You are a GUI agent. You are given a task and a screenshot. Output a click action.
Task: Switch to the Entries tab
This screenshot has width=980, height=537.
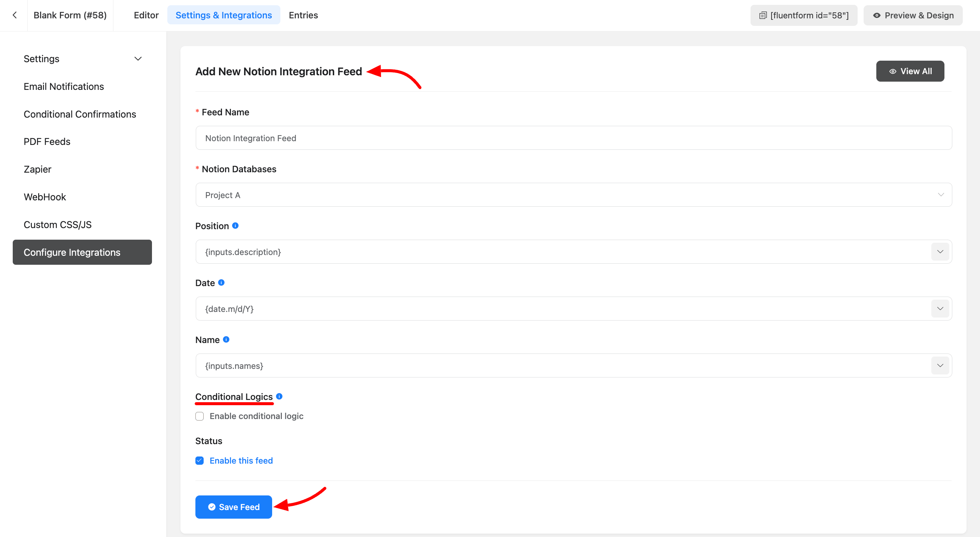pyautogui.click(x=303, y=15)
